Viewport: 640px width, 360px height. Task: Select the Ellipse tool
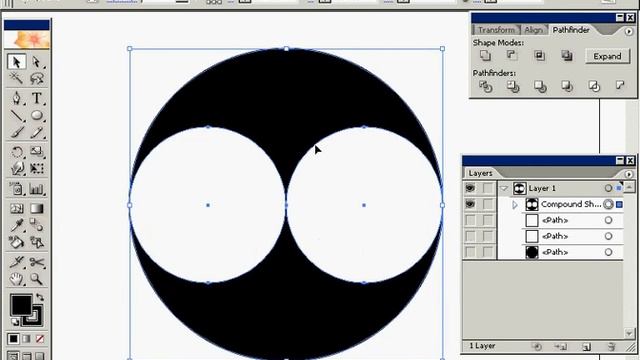point(36,116)
